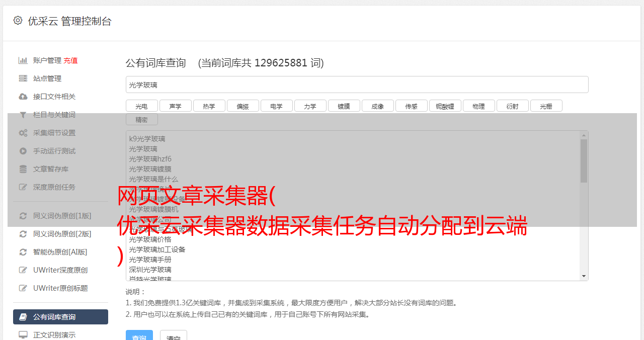Screen dimensions: 644x340
Task: Click the gears icon for 采集细节设置
Action: tap(23, 133)
